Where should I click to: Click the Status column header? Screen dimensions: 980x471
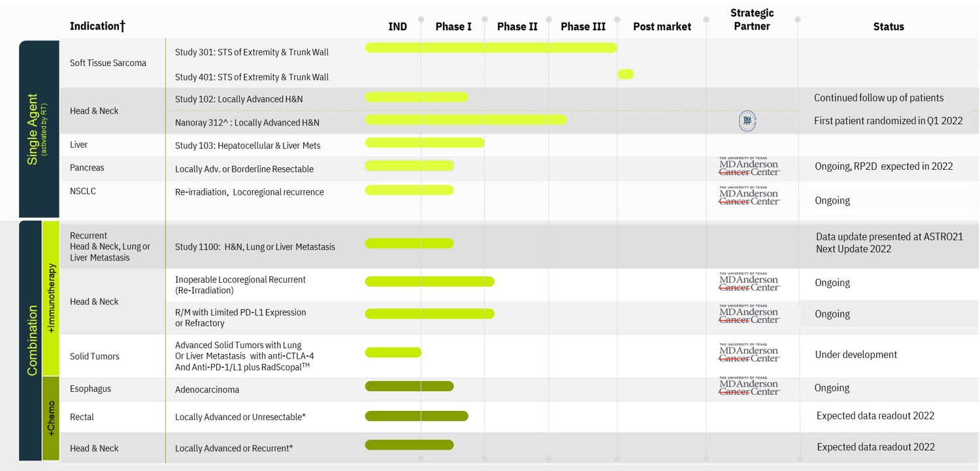coord(888,27)
